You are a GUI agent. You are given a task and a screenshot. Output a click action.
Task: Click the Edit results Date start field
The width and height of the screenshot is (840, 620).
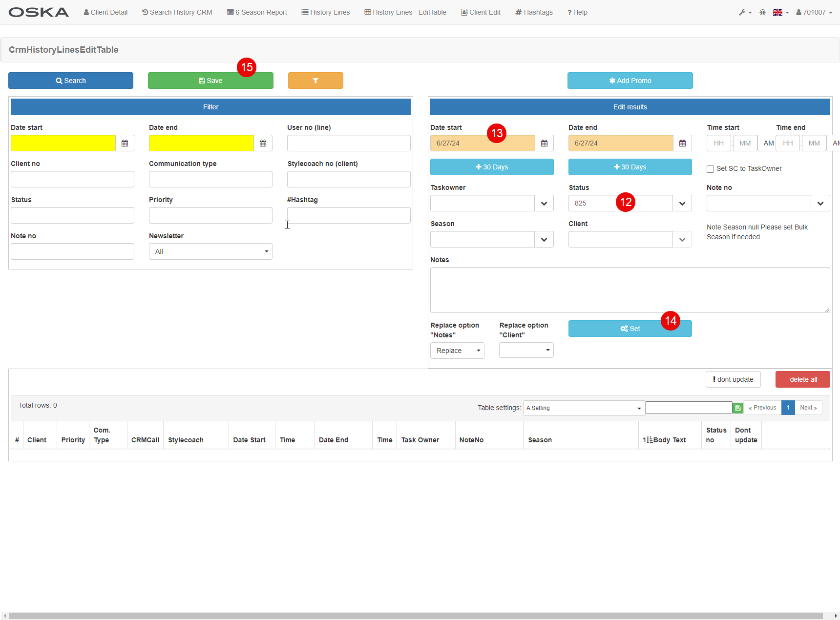click(x=483, y=143)
